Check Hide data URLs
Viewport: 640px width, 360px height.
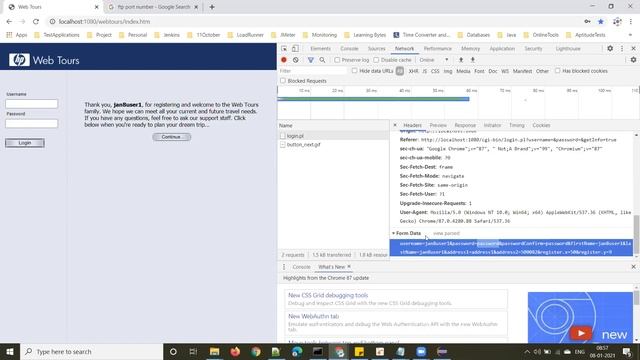coord(354,71)
